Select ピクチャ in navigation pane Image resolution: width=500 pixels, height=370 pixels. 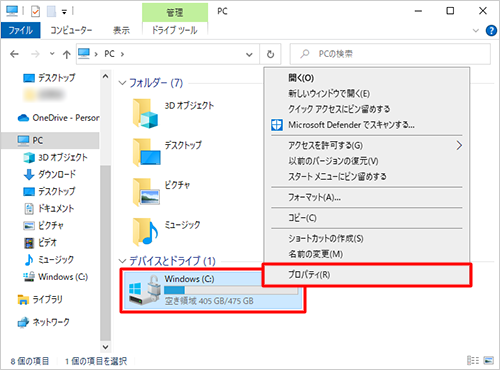coord(44,226)
